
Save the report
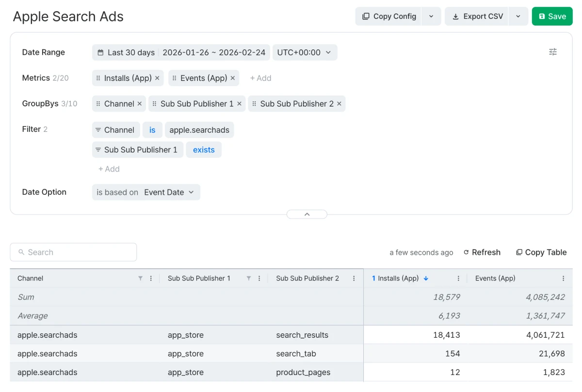(x=552, y=16)
